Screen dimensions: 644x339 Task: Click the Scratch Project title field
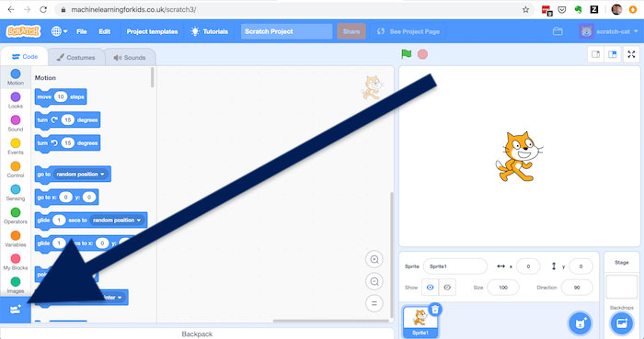pyautogui.click(x=286, y=31)
